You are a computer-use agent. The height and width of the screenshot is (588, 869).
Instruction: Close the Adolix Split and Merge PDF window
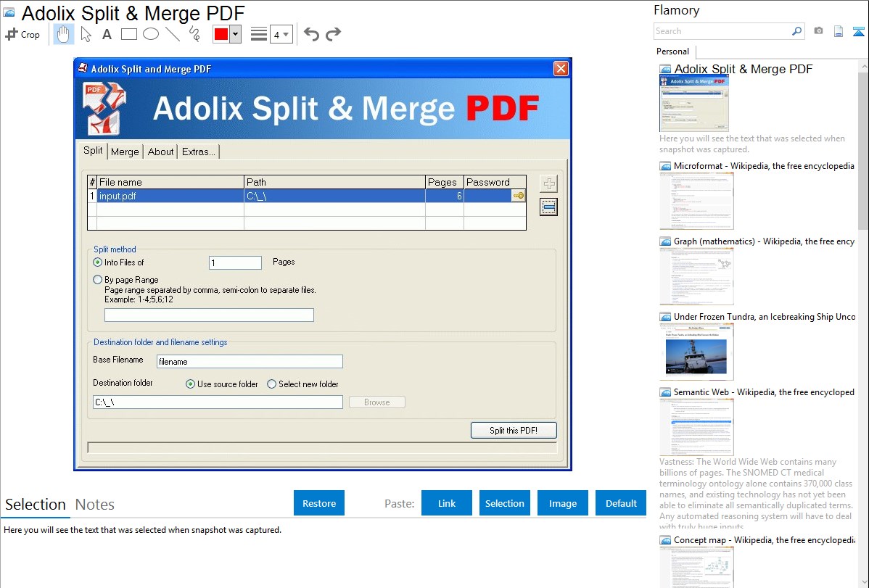pyautogui.click(x=561, y=68)
